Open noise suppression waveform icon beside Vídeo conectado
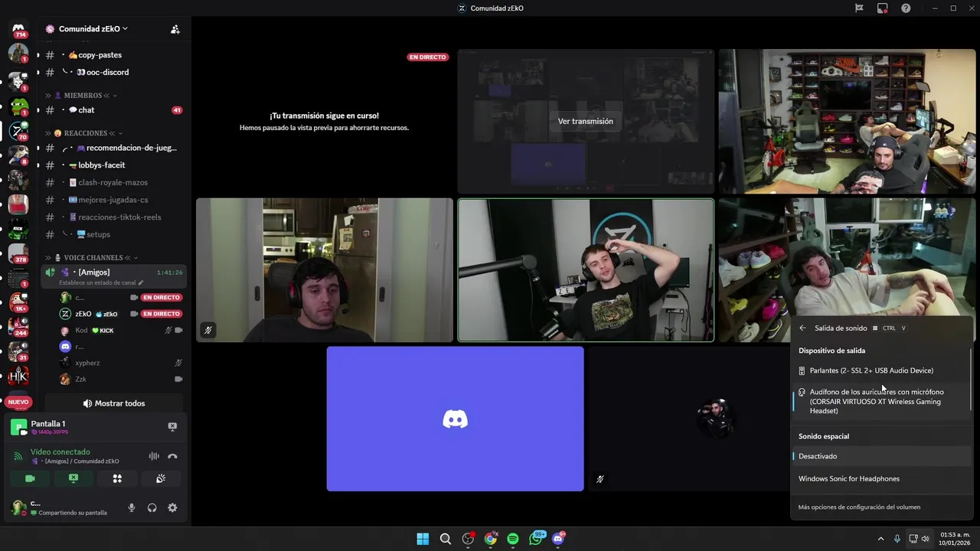The image size is (980, 551). (154, 456)
